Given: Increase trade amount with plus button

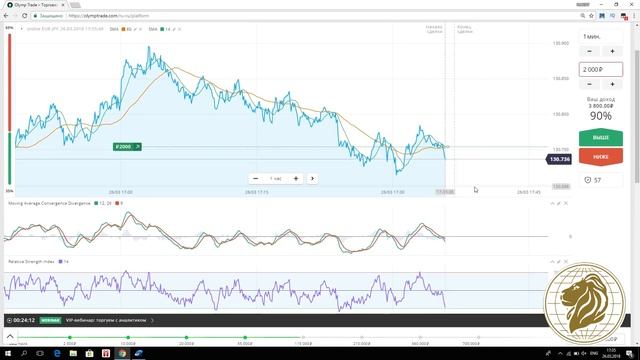Looking at the screenshot, I should (x=612, y=84).
